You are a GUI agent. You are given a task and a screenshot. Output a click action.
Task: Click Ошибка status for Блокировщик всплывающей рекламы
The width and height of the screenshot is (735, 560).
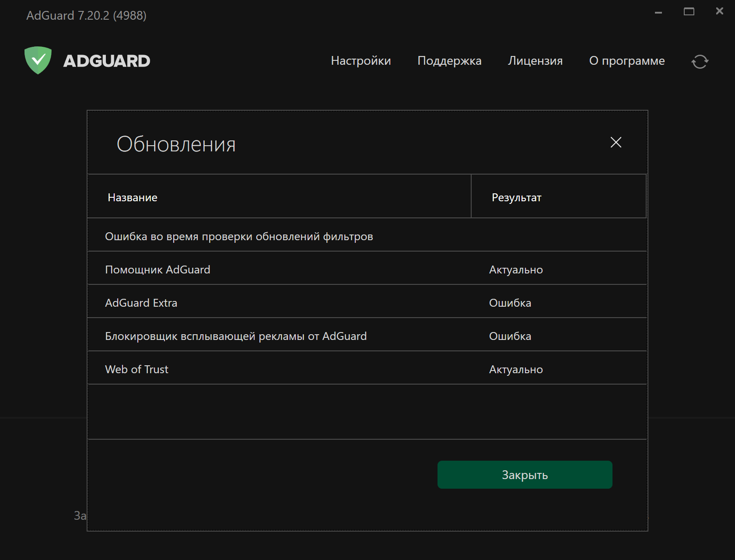pyautogui.click(x=510, y=336)
